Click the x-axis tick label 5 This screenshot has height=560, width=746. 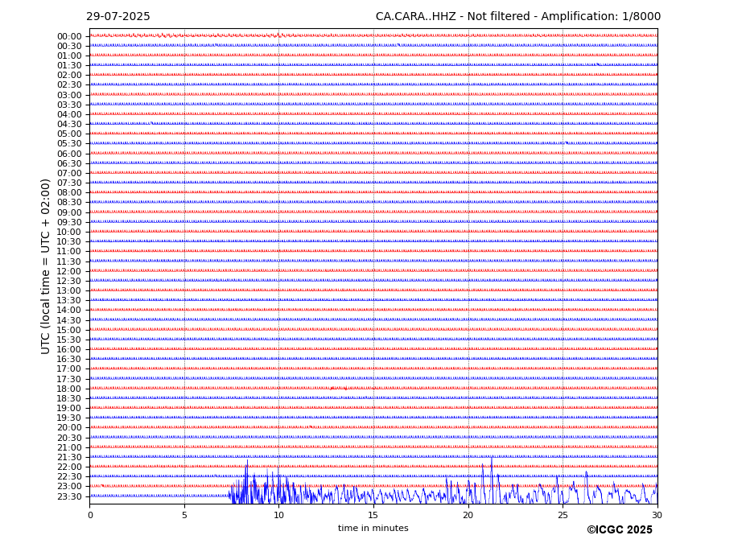(184, 515)
